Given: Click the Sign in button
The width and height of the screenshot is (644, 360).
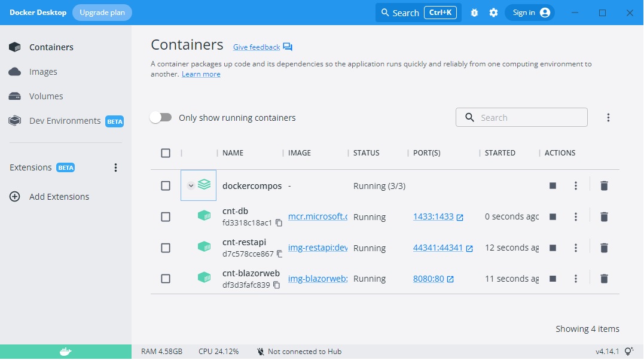Looking at the screenshot, I should 529,13.
